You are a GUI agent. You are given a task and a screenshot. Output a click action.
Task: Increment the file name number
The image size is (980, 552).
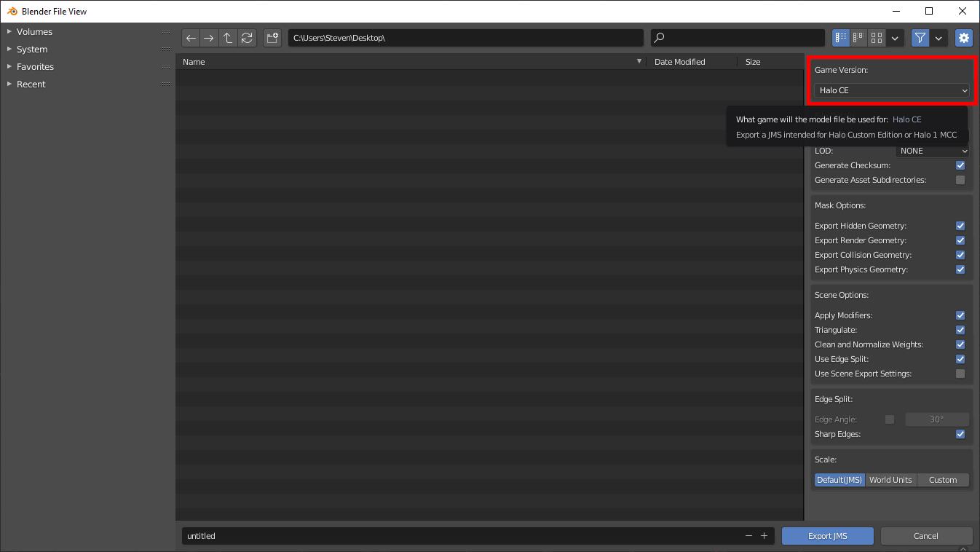(x=764, y=536)
